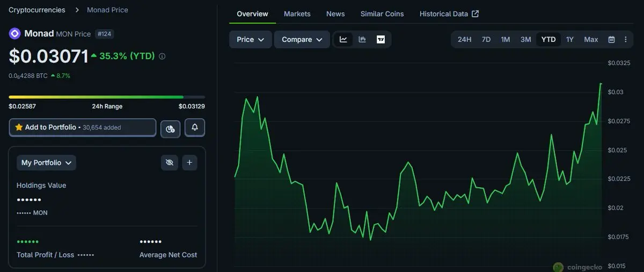Click the $0.0325 y-axis label
The height and width of the screenshot is (272, 644).
[x=619, y=63]
